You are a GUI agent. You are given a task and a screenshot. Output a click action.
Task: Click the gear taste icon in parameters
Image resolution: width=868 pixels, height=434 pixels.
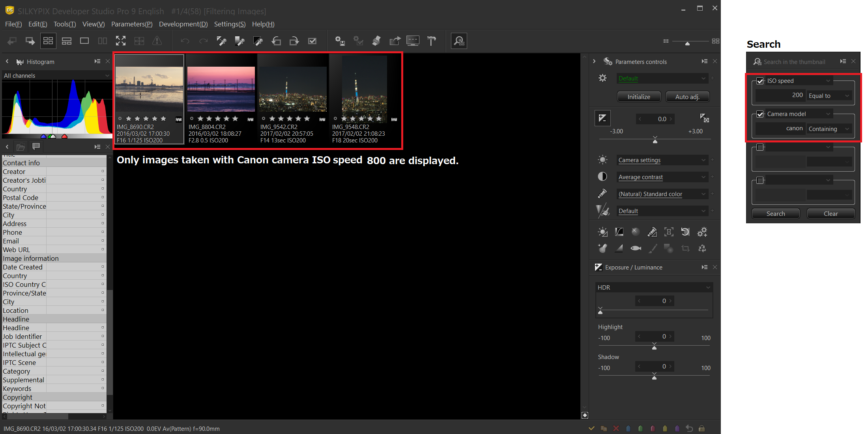click(x=602, y=78)
